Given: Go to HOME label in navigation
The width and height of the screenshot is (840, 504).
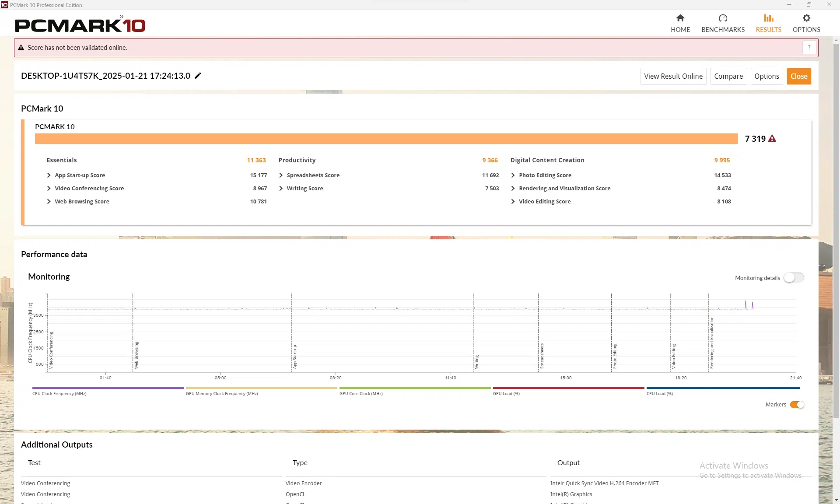Looking at the screenshot, I should (680, 30).
